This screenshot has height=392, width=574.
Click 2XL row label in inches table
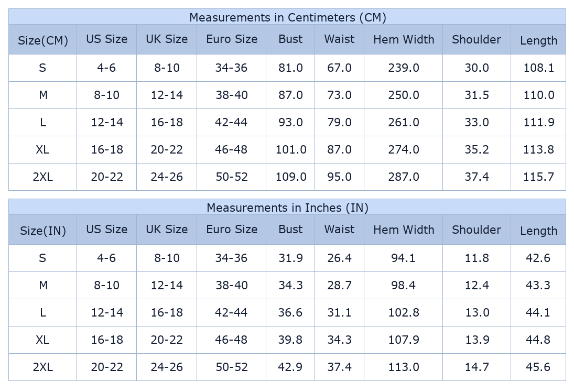click(x=42, y=367)
